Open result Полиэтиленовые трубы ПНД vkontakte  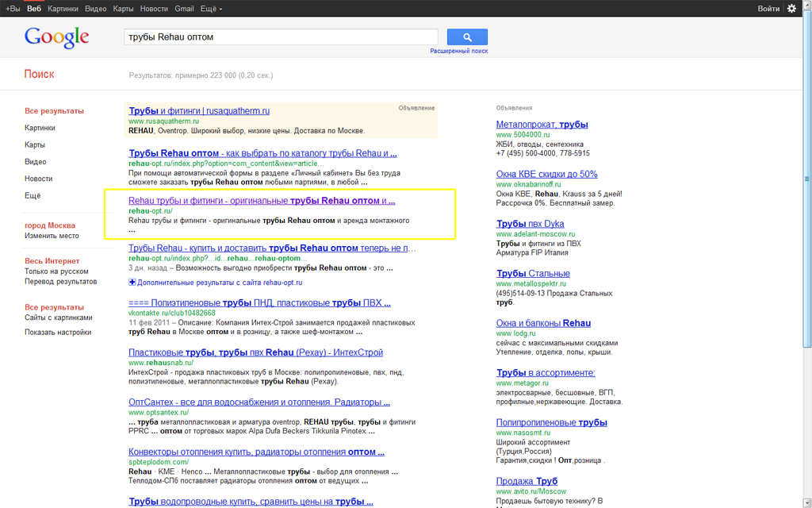259,302
